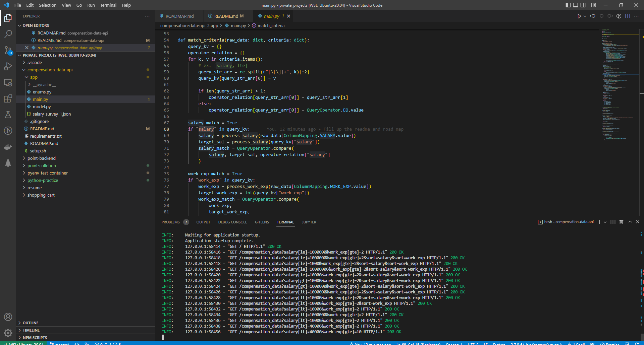
Task: Toggle primary side bar visibility
Action: point(568,5)
